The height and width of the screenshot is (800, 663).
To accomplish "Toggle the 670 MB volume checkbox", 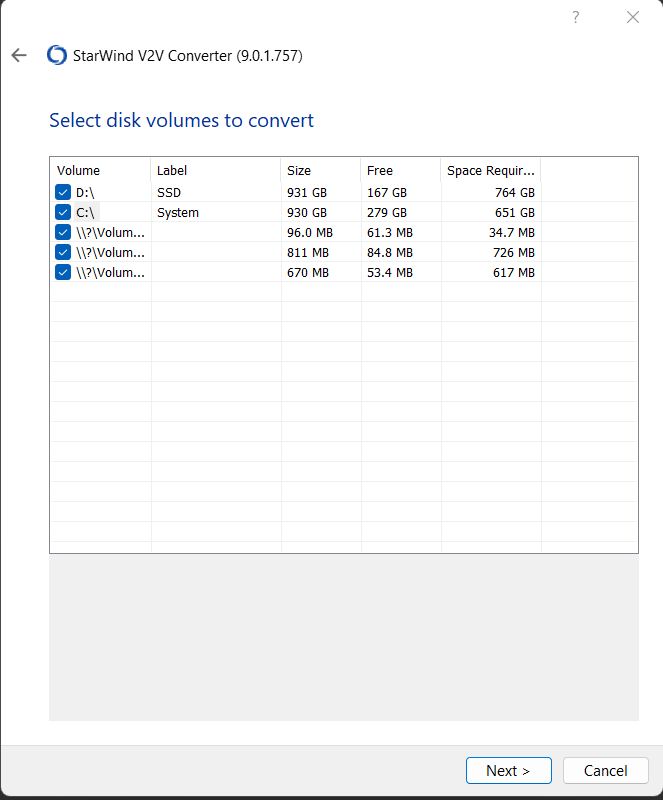I will 64,272.
